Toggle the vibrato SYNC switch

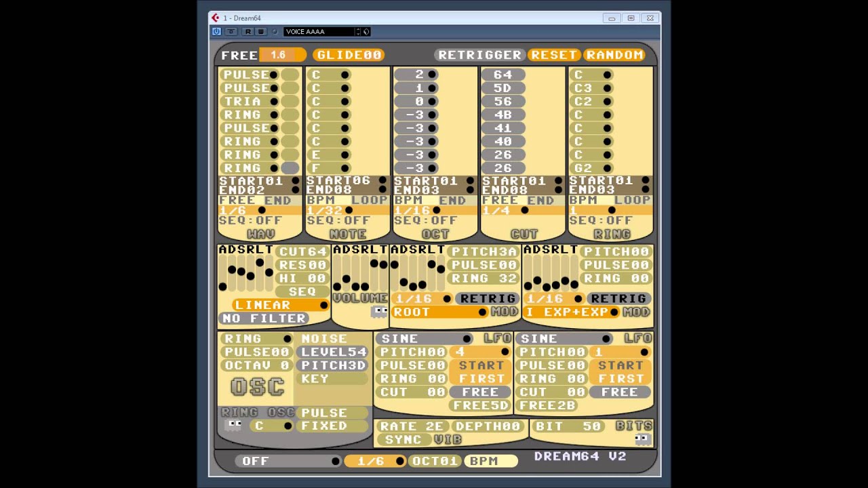(x=403, y=439)
